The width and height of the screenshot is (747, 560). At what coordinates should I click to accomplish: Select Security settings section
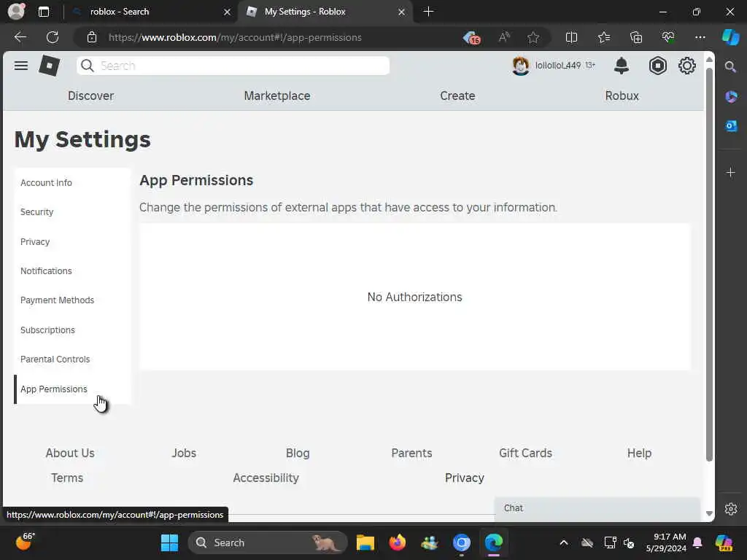tap(72, 212)
